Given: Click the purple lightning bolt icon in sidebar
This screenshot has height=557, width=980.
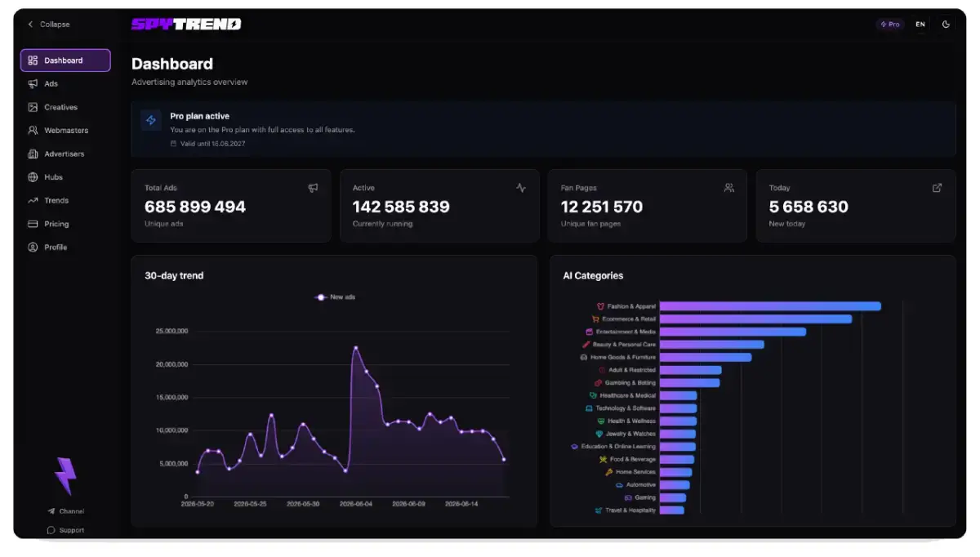Looking at the screenshot, I should pyautogui.click(x=65, y=475).
